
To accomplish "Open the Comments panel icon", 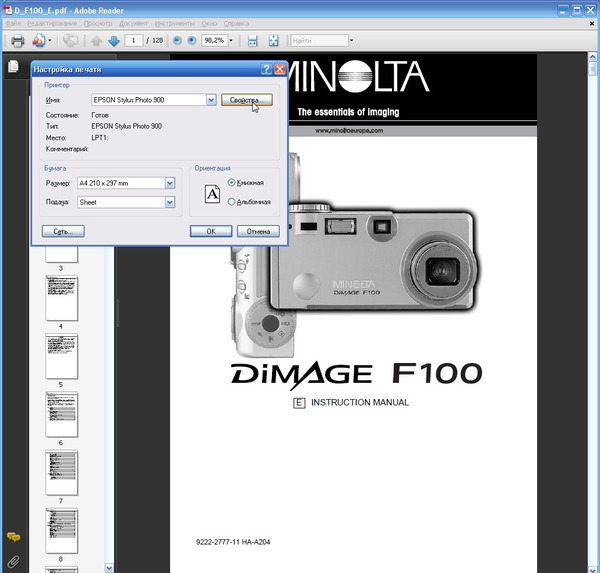I will click(x=13, y=537).
